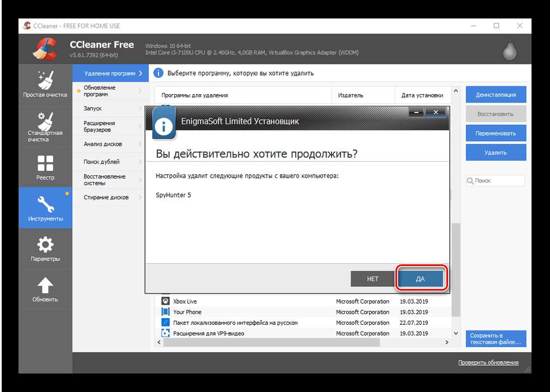Click the list's scroll up arrow

pyautogui.click(x=456, y=91)
